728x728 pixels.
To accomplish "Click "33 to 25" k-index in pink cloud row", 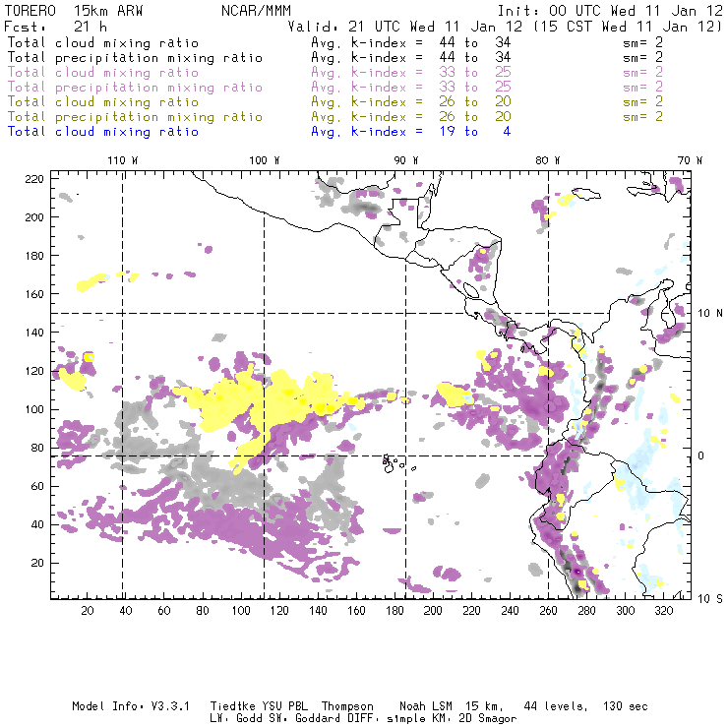I will (x=475, y=72).
